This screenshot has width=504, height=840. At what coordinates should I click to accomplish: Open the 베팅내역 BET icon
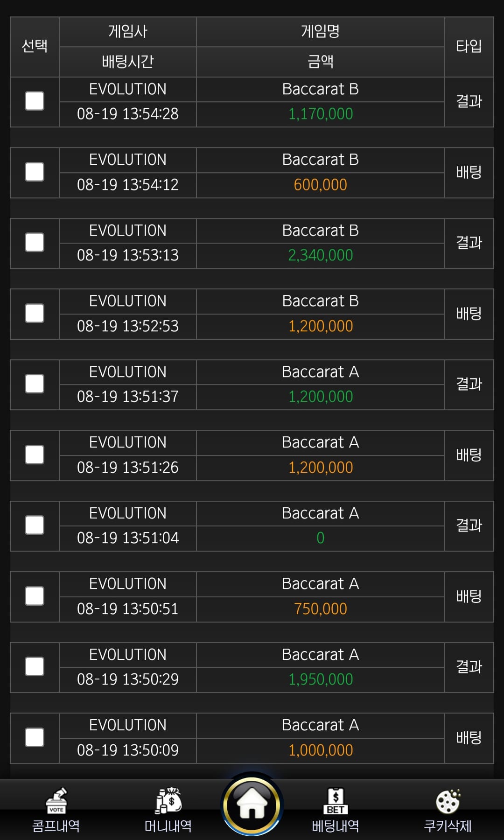tap(336, 801)
